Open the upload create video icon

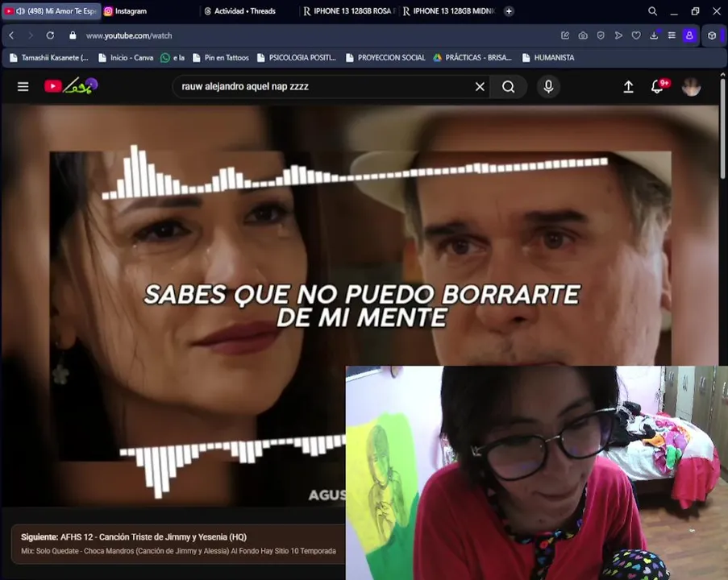click(x=628, y=87)
